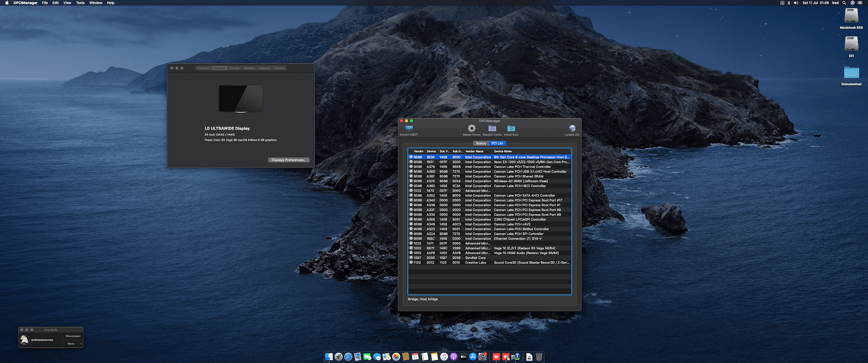Viewport: 868px width, 363px height.
Task: Click the Displays Preferences button
Action: (289, 160)
